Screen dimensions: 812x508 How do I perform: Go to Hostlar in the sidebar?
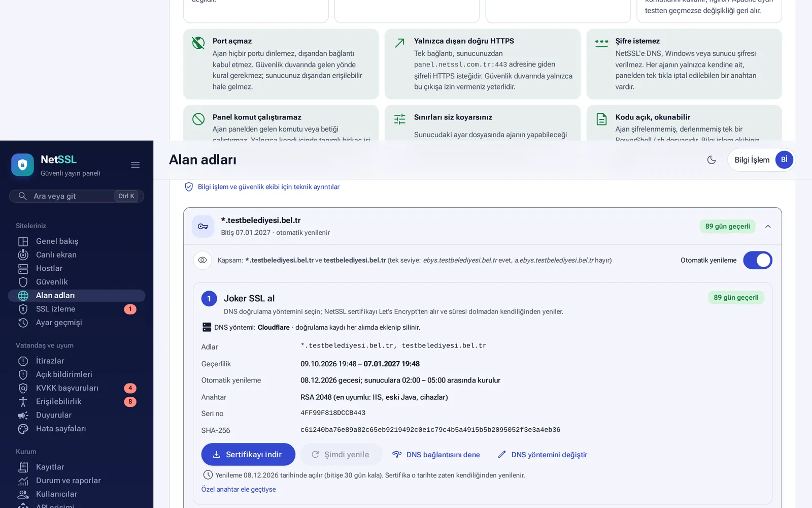point(77,268)
